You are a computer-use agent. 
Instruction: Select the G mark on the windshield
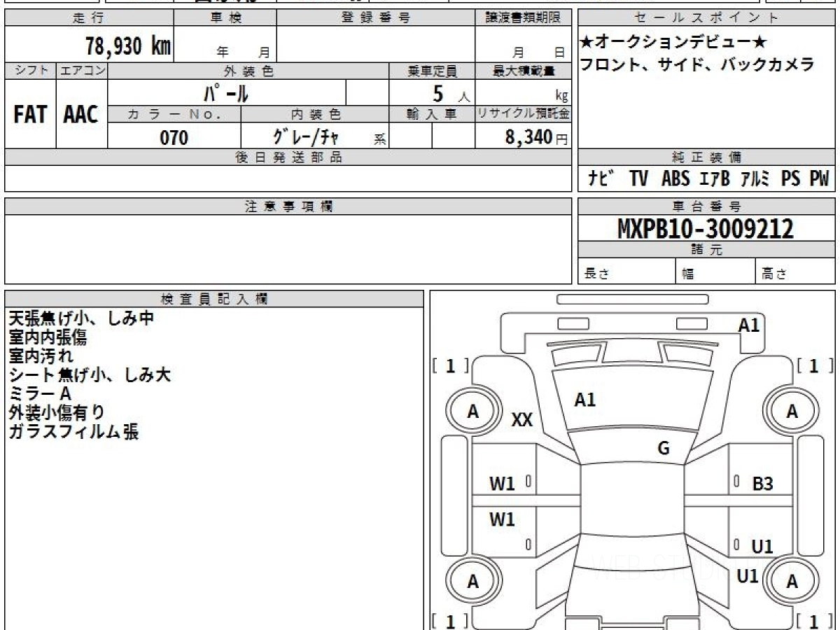pos(664,449)
